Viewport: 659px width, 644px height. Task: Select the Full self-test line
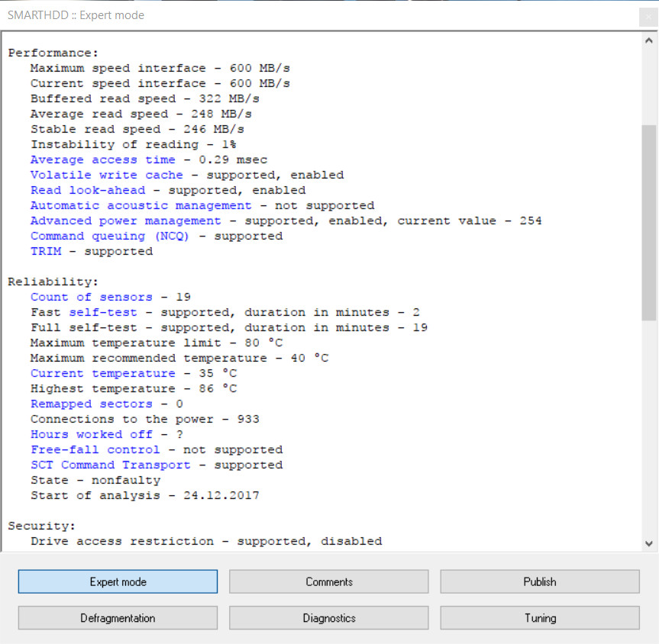coord(229,327)
